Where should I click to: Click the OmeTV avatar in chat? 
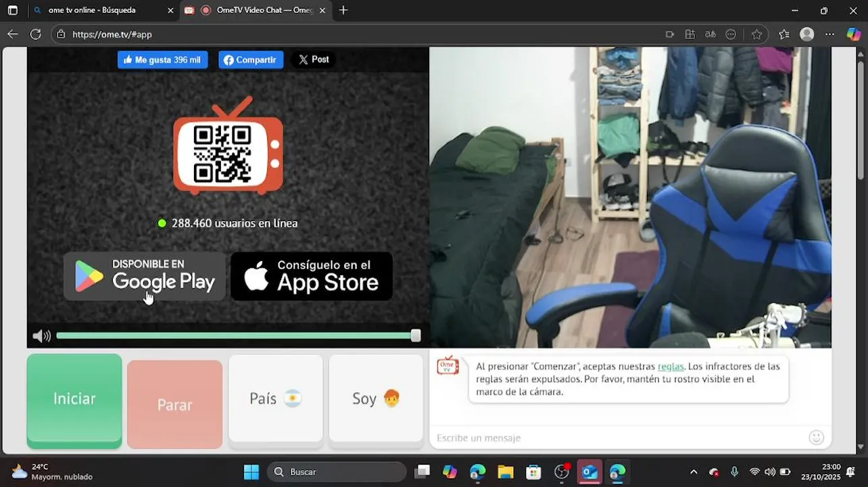point(448,365)
